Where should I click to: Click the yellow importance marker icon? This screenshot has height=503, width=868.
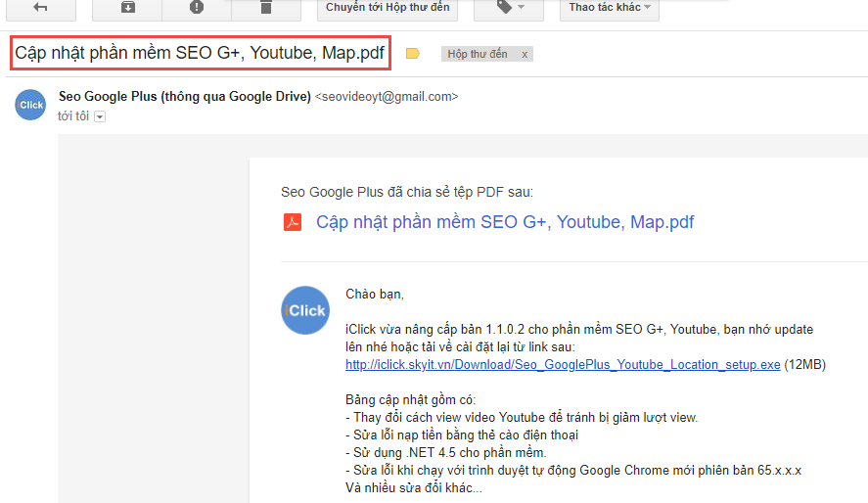coord(412,54)
